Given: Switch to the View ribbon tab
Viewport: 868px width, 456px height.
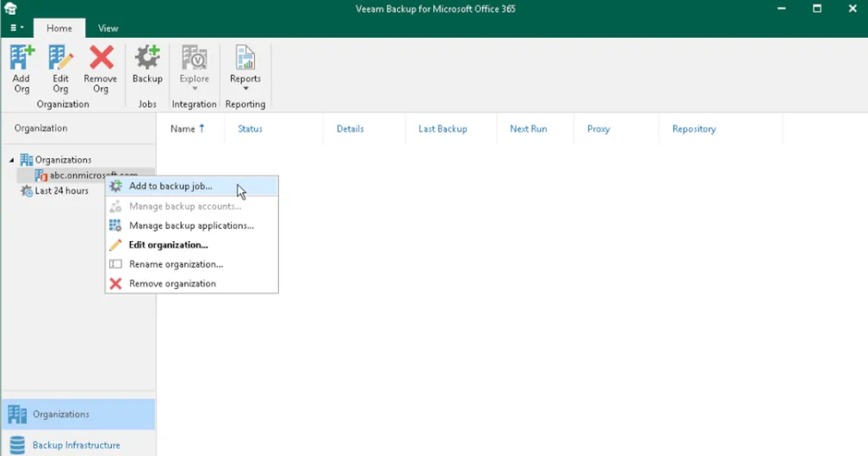Looking at the screenshot, I should (108, 28).
